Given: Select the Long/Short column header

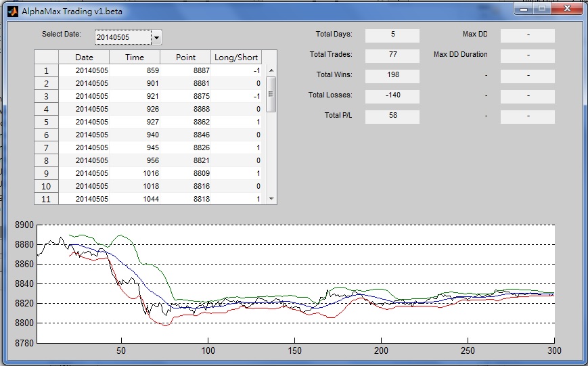Looking at the screenshot, I should click(x=236, y=58).
